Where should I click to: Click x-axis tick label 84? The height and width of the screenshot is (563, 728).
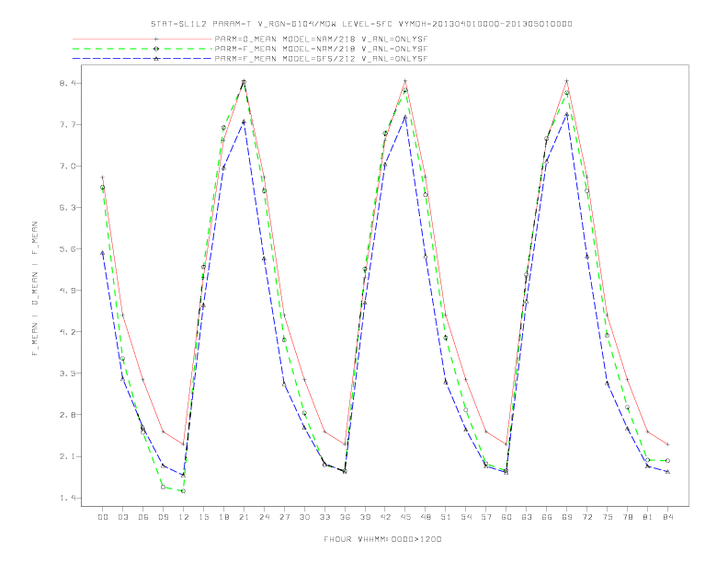pyautogui.click(x=667, y=517)
